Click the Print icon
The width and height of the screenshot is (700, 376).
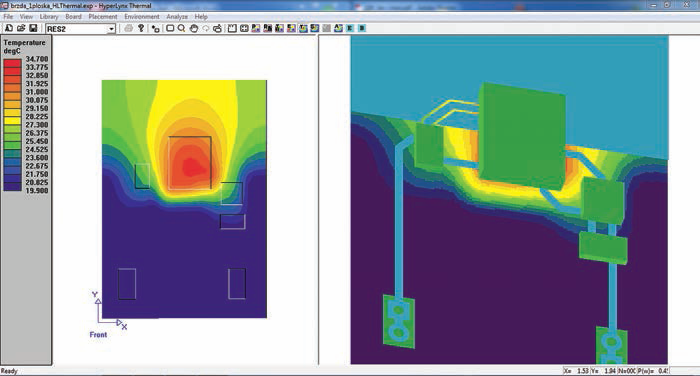(129, 28)
